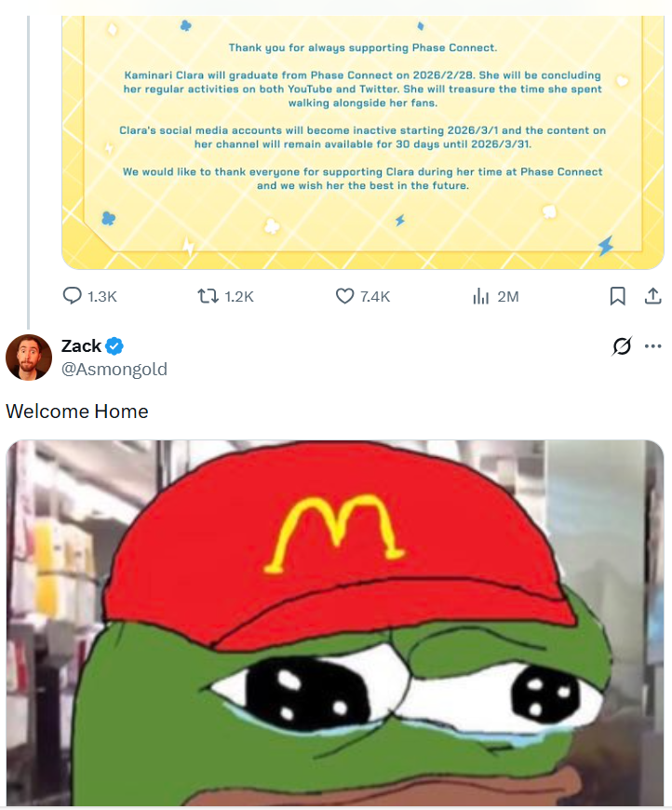Bookmark the Kaminari Clara graduation post
The width and height of the screenshot is (672, 810).
tap(618, 296)
